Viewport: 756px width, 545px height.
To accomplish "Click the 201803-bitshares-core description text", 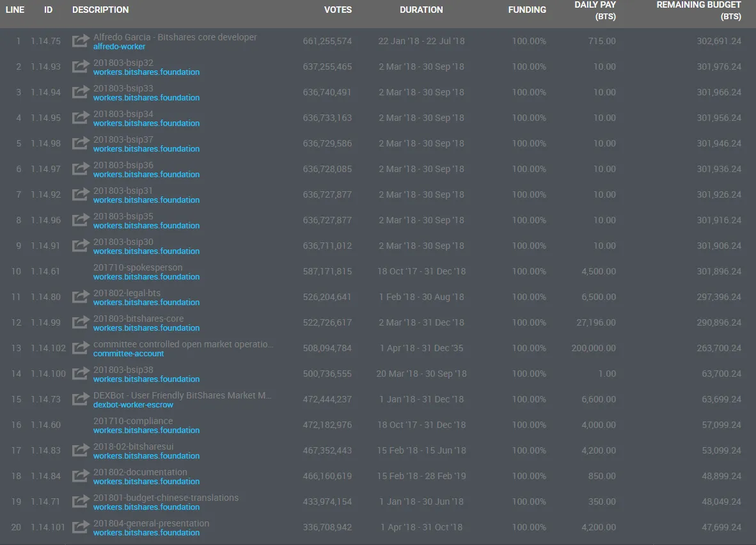I will tap(138, 319).
